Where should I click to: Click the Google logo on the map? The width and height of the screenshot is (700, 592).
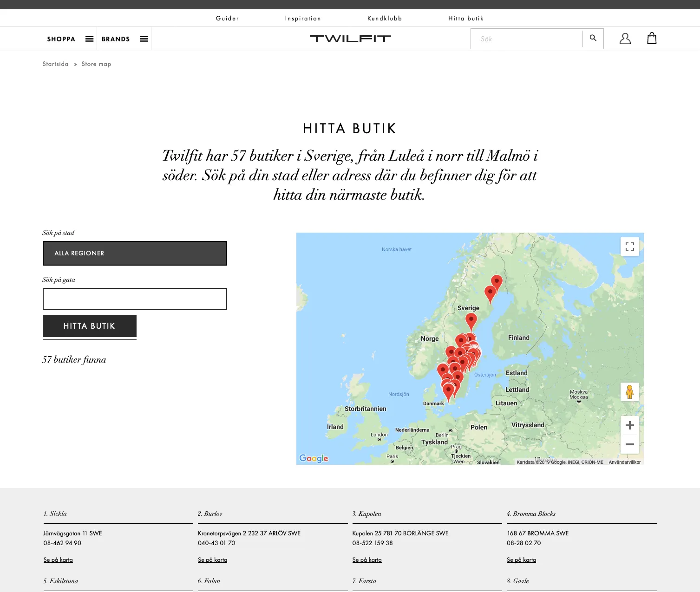pos(314,458)
